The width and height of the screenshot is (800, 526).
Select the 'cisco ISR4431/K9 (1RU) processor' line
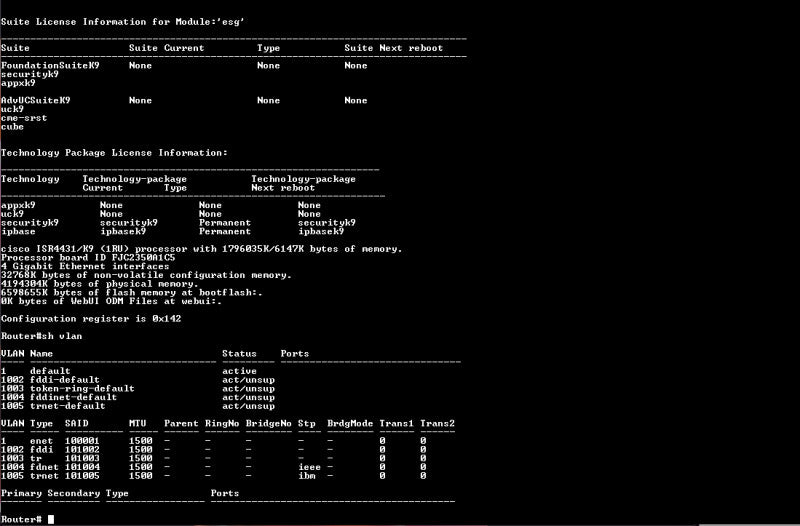pos(202,249)
